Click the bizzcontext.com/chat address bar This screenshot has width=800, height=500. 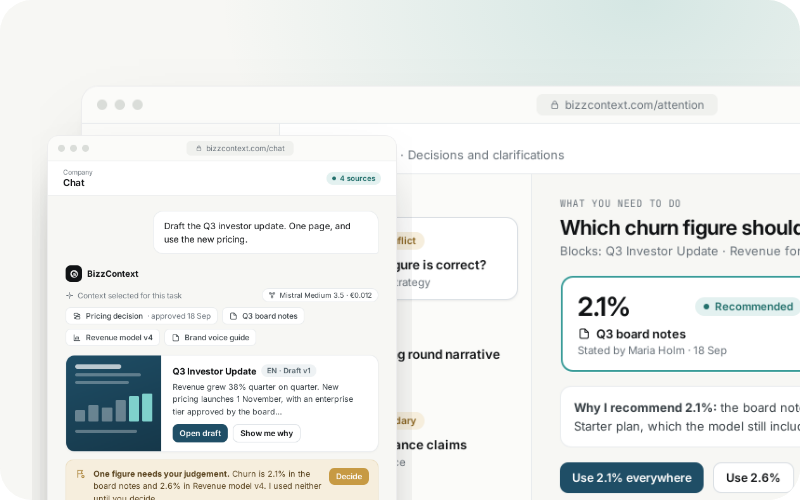240,148
